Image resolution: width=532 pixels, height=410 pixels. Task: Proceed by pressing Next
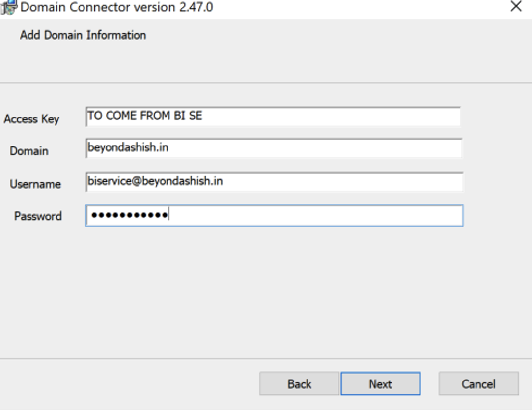(x=380, y=384)
